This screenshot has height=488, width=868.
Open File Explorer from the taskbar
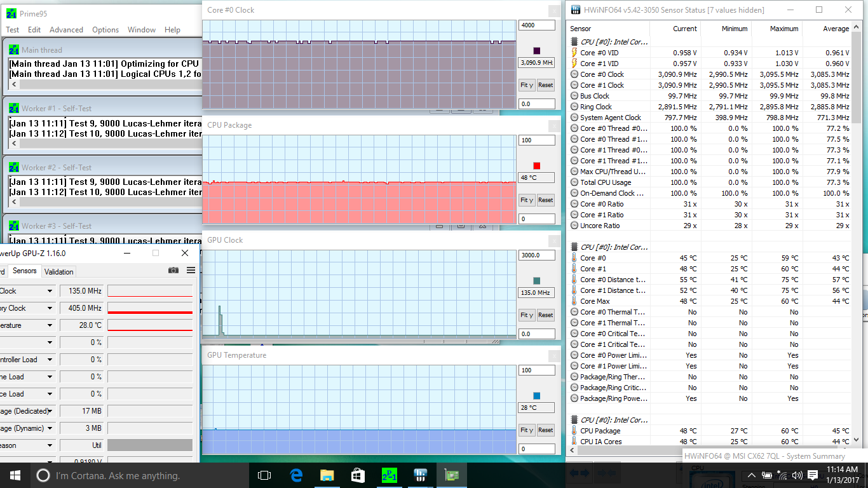point(327,475)
